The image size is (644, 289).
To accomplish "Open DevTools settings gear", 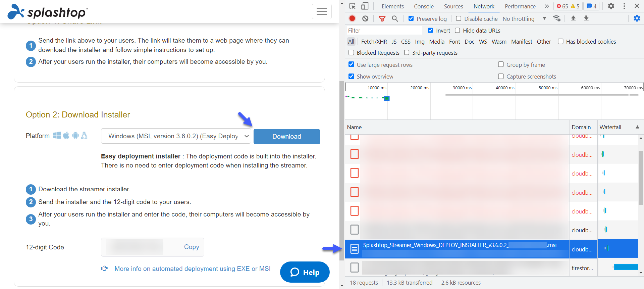I will pyautogui.click(x=611, y=6).
